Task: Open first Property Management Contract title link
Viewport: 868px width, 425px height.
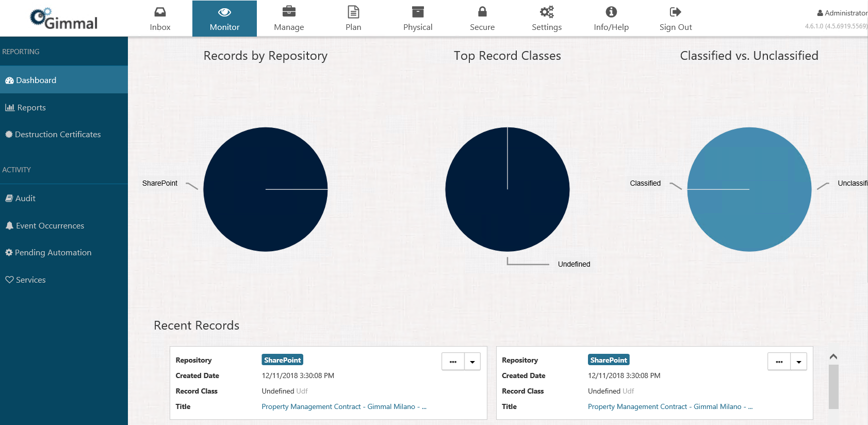Action: coord(343,407)
